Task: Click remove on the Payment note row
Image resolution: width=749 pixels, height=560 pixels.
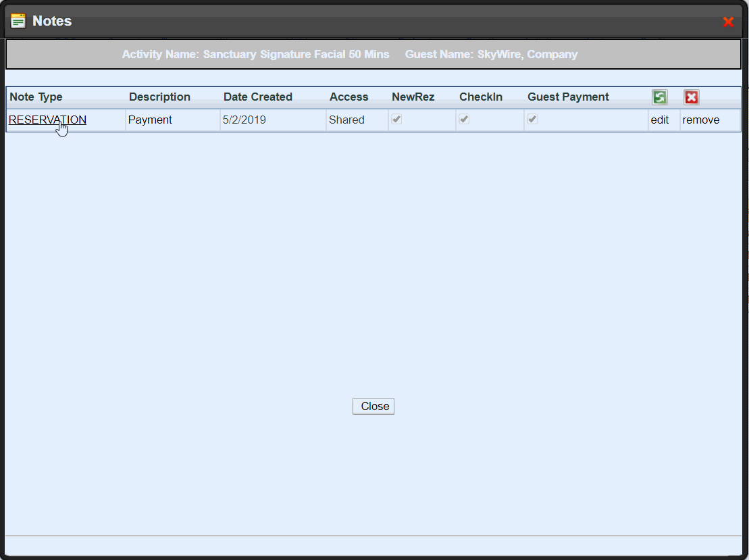Action: [x=701, y=120]
